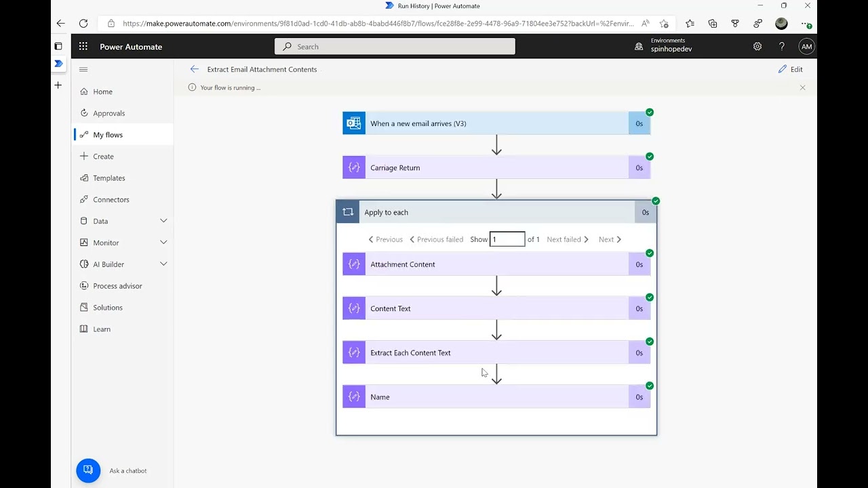
Task: Expand the Data menu chevron
Action: click(x=163, y=221)
